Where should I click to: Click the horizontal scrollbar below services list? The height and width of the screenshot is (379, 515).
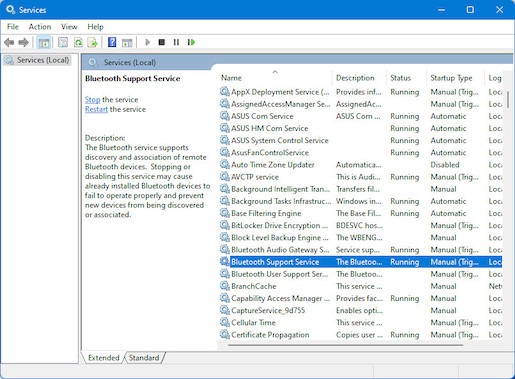pos(345,345)
